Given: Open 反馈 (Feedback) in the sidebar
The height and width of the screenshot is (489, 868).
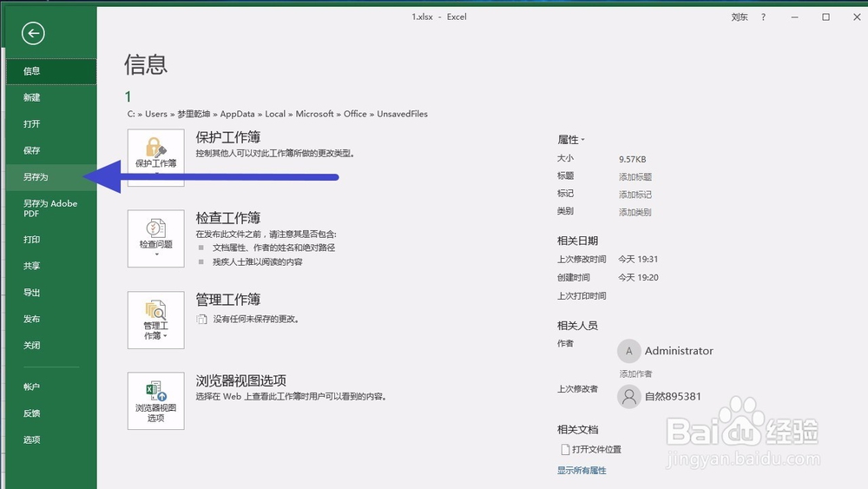Looking at the screenshot, I should point(51,413).
